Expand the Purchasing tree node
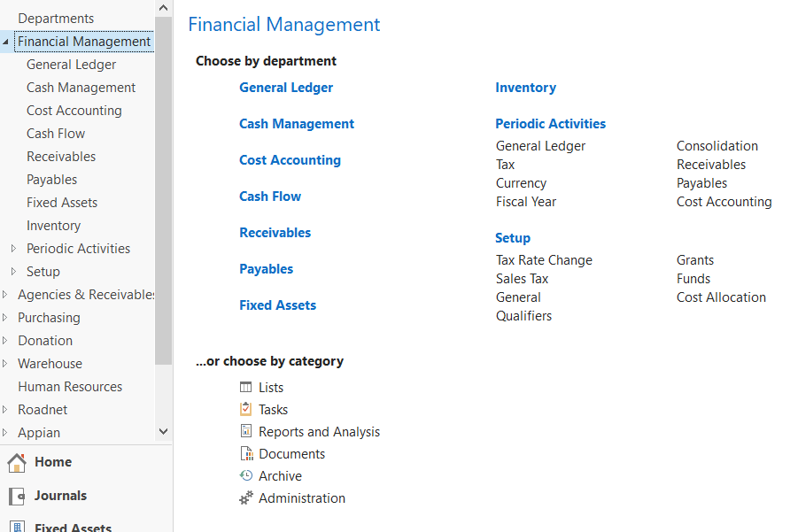The height and width of the screenshot is (532, 798). click(7, 318)
